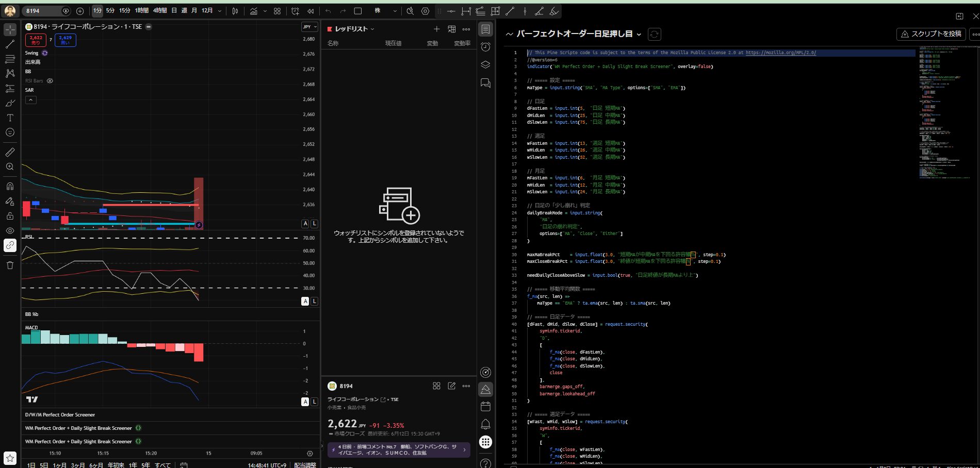The image size is (980, 468).
Task: Open the chats panel in sidebar
Action: point(485,83)
